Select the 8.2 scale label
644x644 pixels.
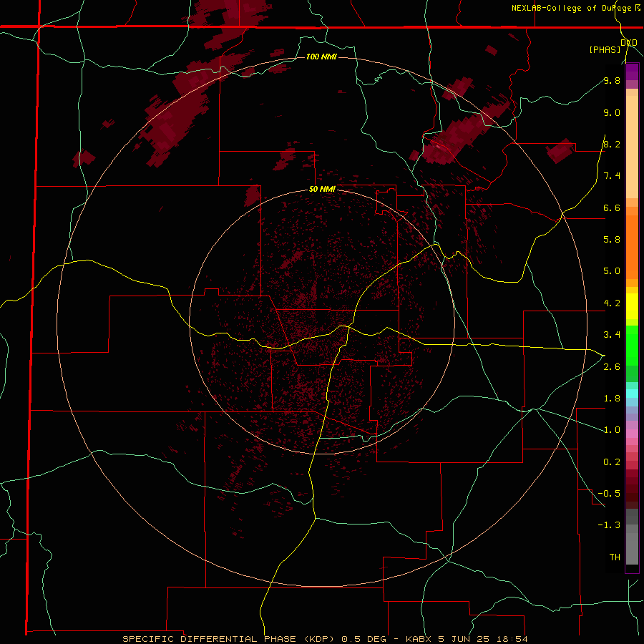[x=612, y=144]
